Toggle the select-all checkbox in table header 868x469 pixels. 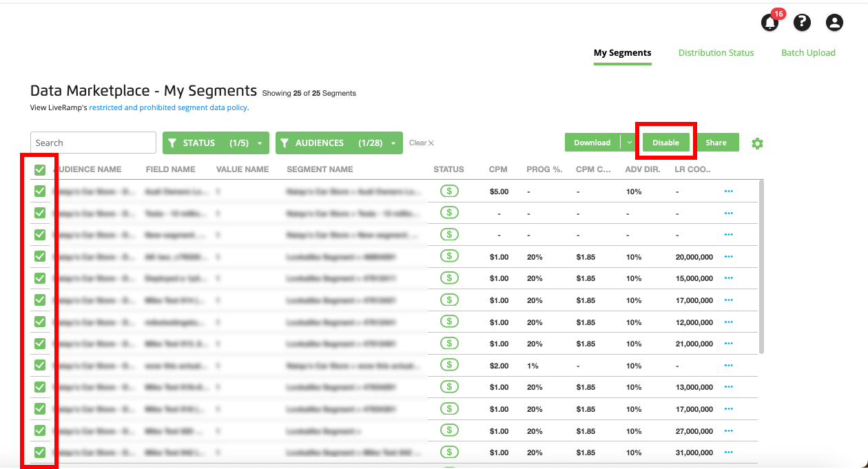click(40, 169)
